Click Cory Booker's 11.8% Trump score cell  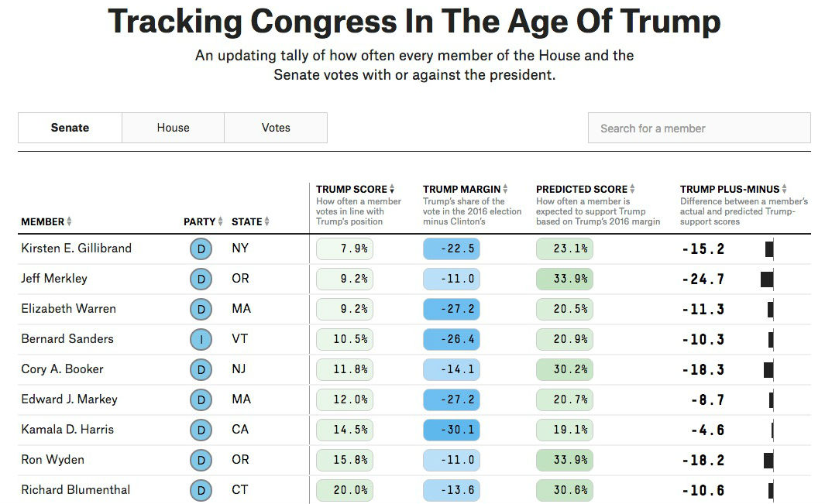(x=345, y=369)
